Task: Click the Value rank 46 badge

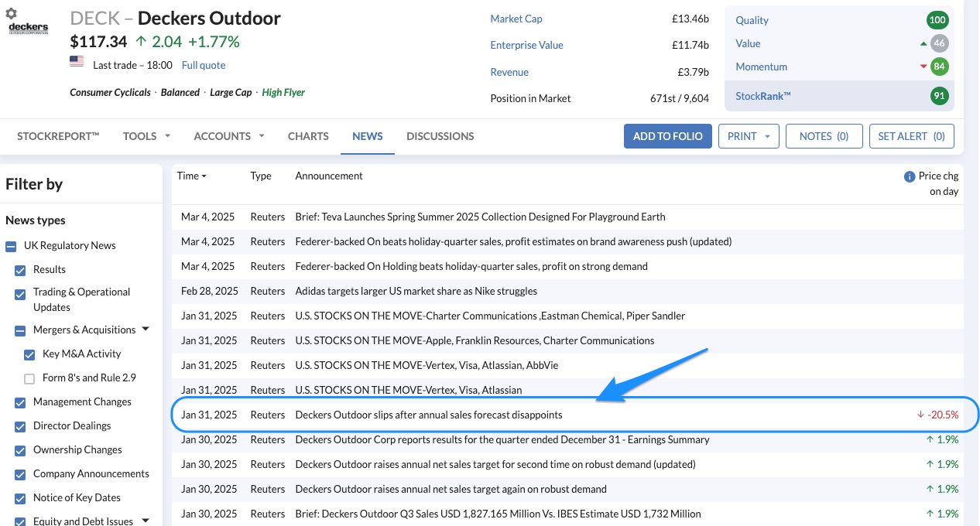Action: pyautogui.click(x=940, y=43)
